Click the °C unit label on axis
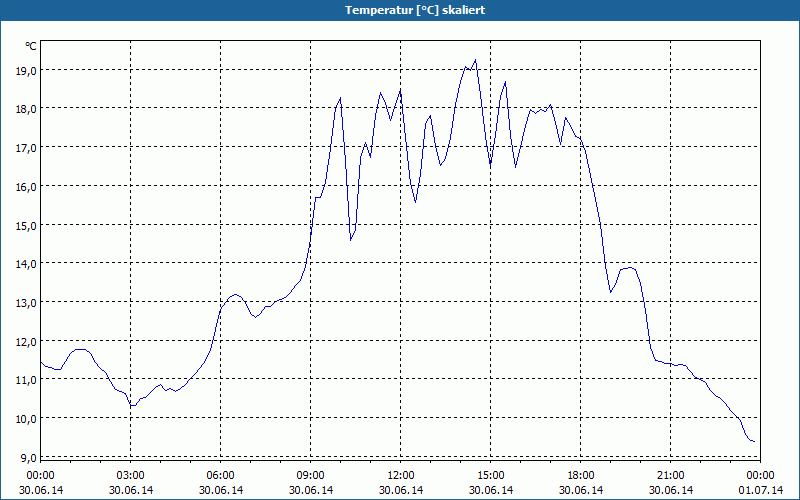 pyautogui.click(x=31, y=46)
